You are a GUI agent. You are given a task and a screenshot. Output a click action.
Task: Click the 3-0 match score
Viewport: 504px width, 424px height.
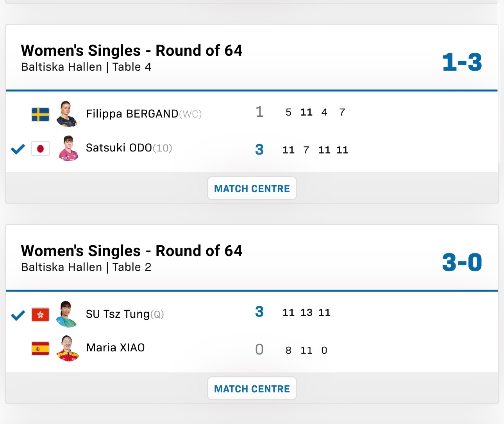(462, 262)
